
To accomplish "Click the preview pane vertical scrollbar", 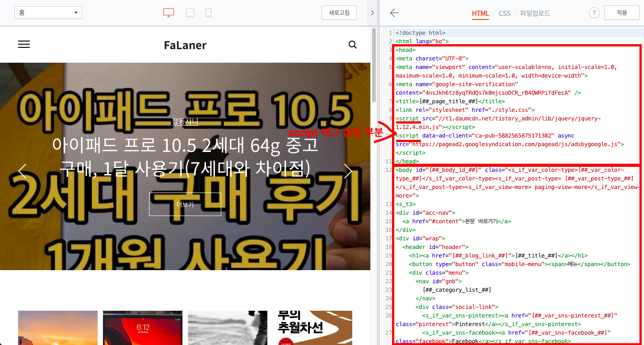I will click(373, 65).
